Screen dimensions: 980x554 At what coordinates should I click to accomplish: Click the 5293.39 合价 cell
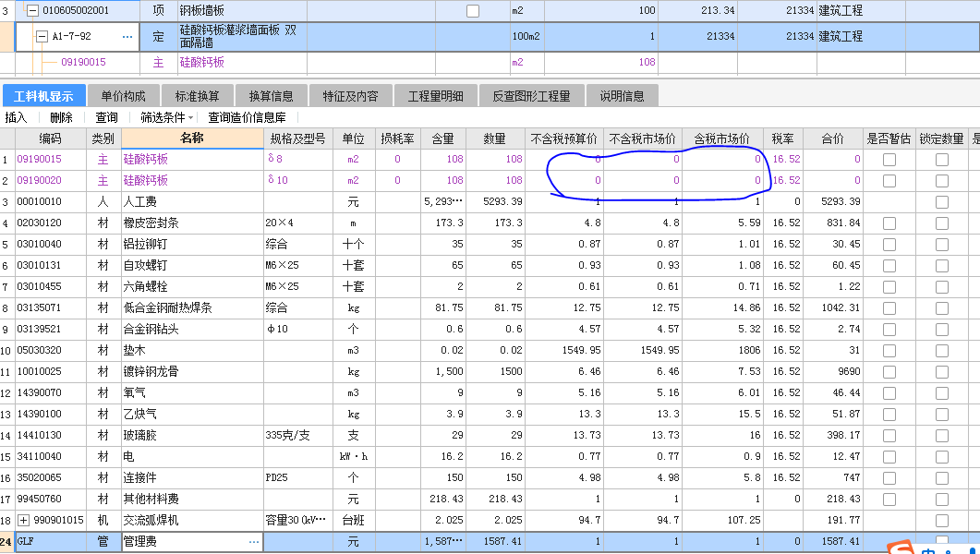click(832, 201)
